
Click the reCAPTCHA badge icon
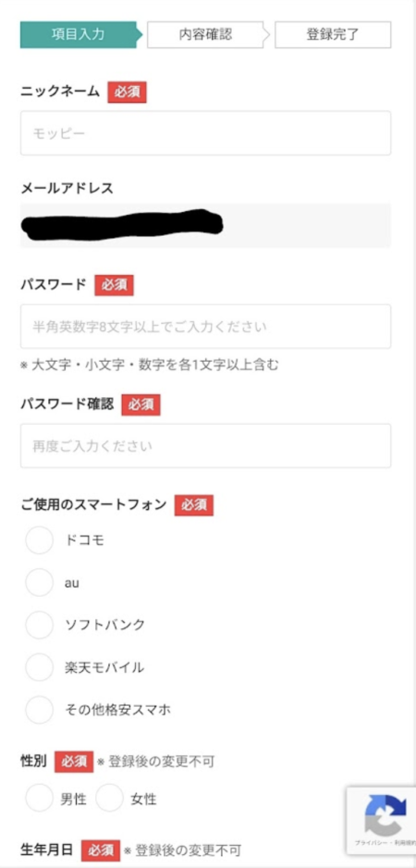tap(385, 814)
